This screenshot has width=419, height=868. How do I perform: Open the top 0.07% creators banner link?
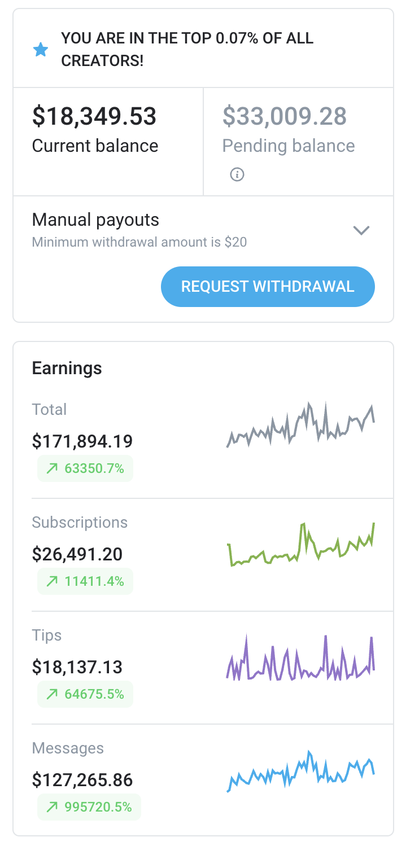186,50
